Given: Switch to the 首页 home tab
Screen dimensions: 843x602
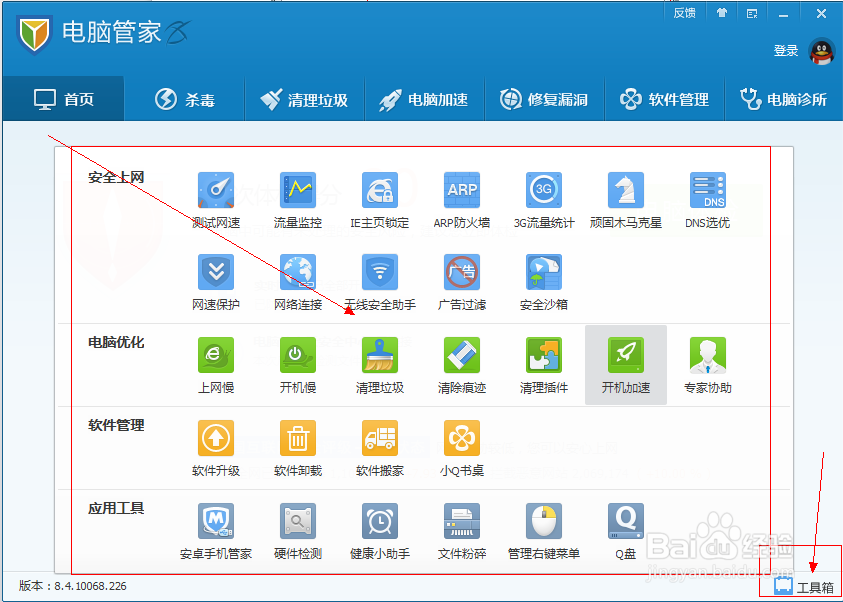Looking at the screenshot, I should coord(63,99).
